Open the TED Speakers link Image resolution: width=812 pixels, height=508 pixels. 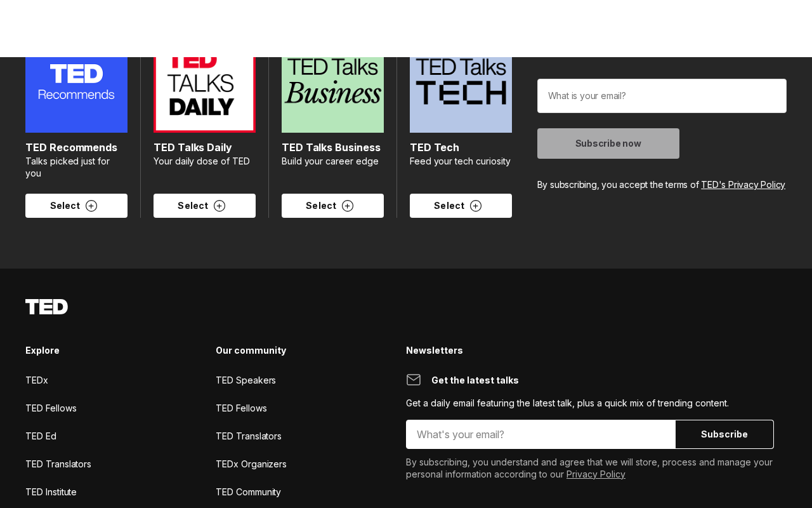[246, 380]
